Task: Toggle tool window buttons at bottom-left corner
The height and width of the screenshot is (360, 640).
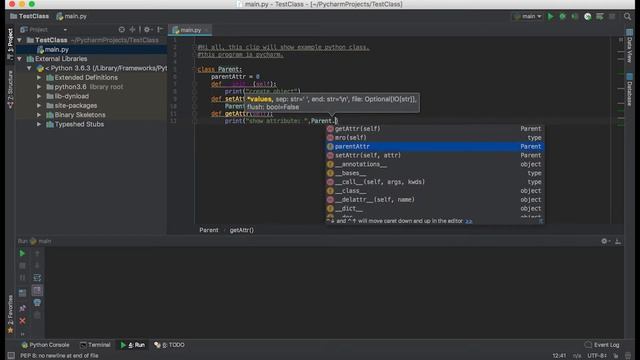Action: point(11,356)
